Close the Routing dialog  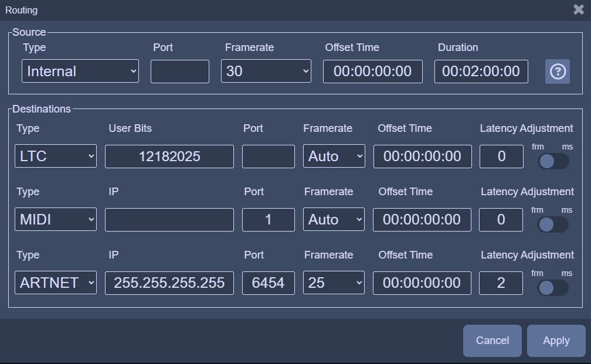[578, 9]
